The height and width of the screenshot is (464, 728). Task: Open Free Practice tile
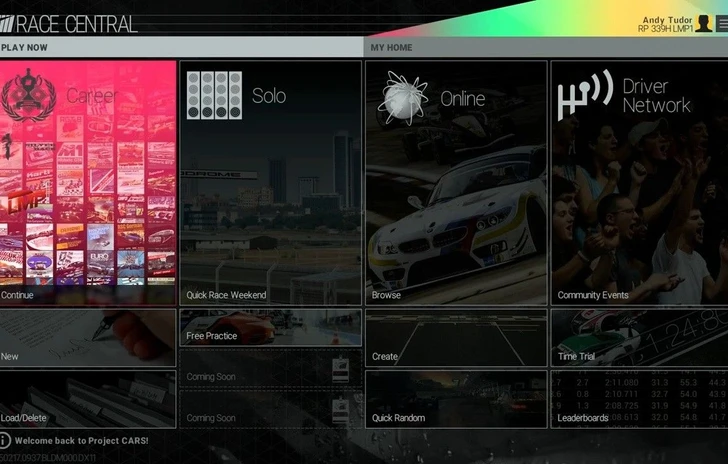[x=270, y=327]
